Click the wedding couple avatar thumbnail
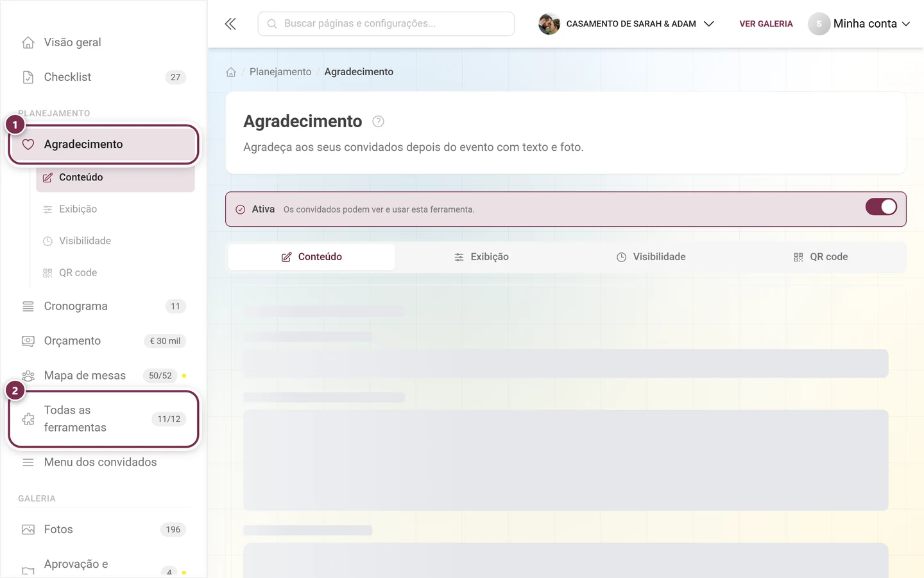Viewport: 924px width, 578px height. click(549, 24)
